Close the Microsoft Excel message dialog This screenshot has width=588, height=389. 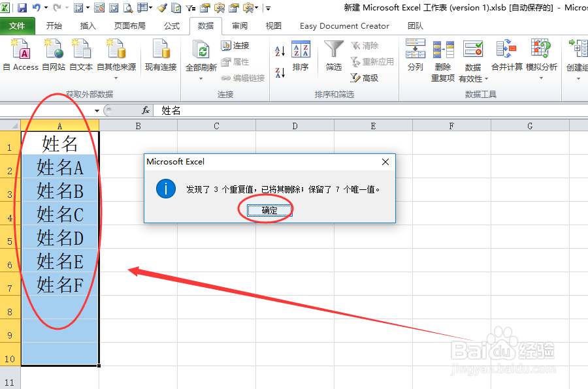[x=385, y=162]
